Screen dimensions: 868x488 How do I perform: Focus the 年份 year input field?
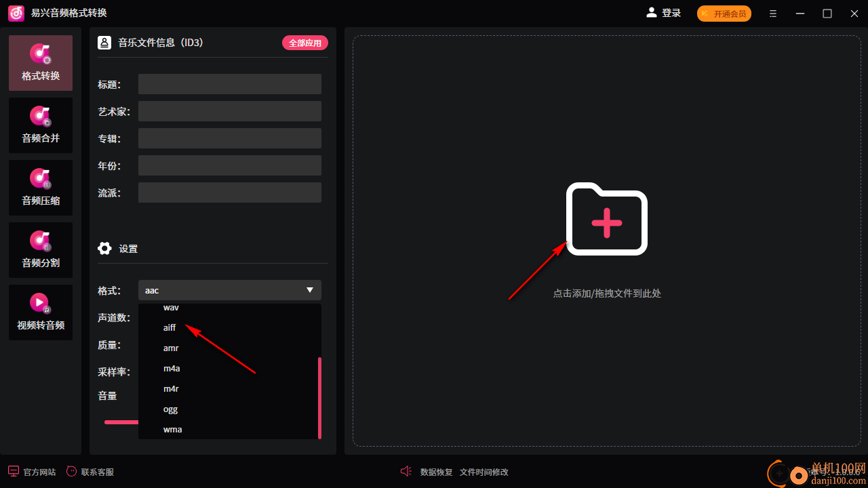point(230,165)
